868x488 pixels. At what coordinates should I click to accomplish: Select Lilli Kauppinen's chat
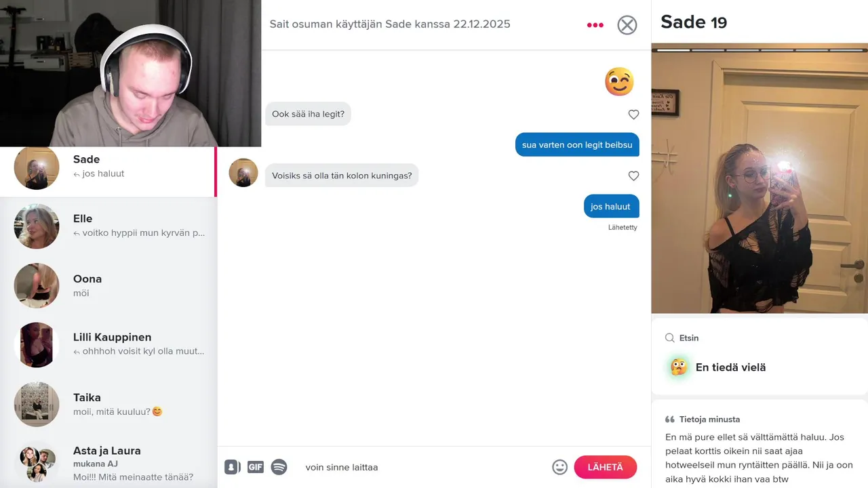108,345
